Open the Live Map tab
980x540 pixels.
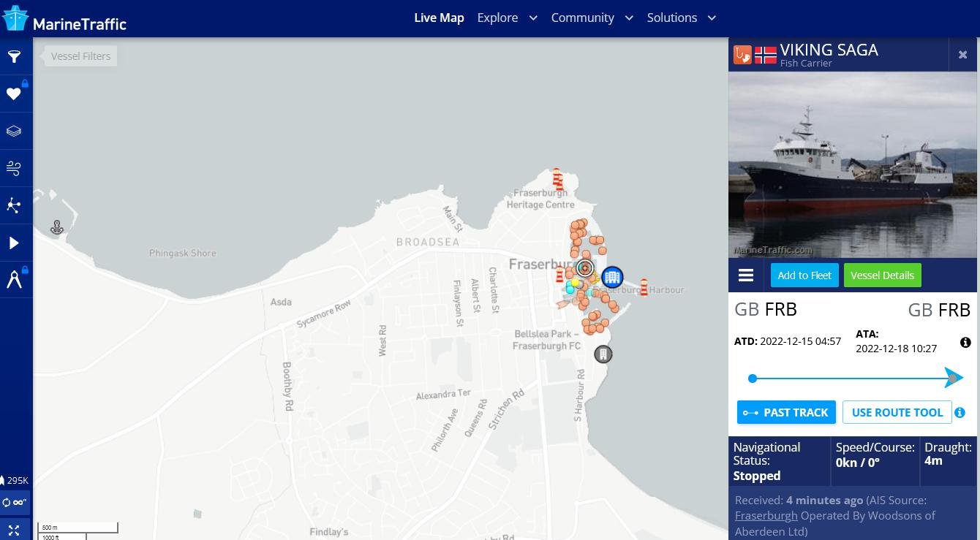pos(439,18)
